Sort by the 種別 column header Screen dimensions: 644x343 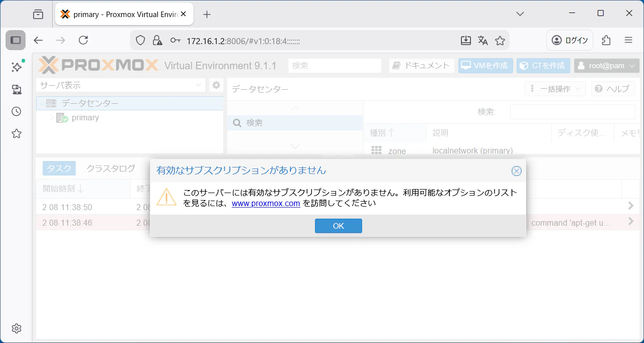pyautogui.click(x=395, y=133)
